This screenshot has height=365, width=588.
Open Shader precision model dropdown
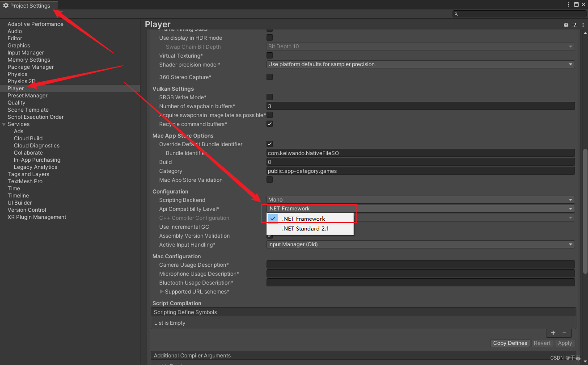(x=420, y=64)
